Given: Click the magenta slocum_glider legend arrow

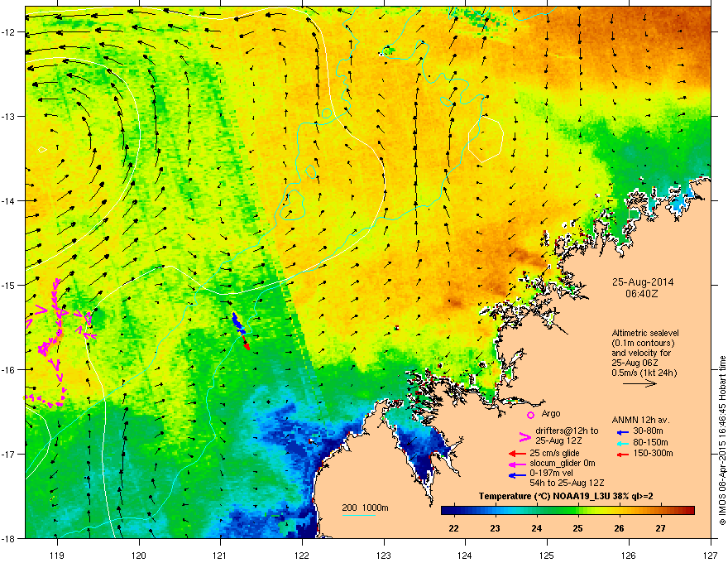Looking at the screenshot, I should (x=517, y=464).
